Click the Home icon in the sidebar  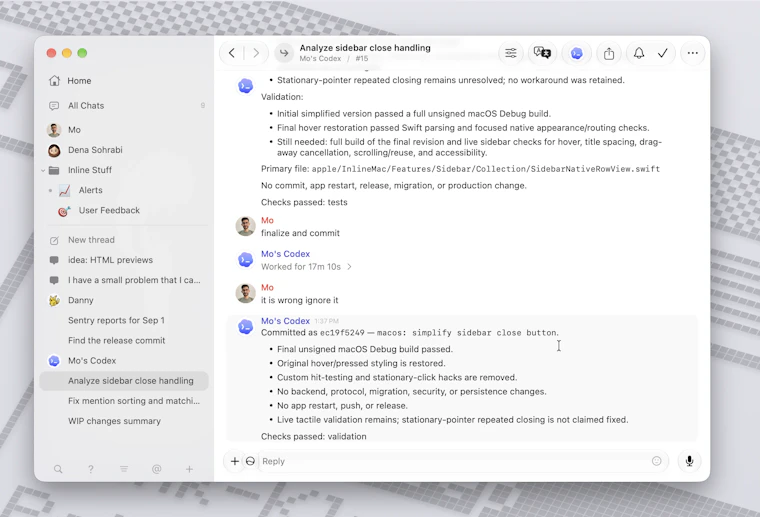55,80
